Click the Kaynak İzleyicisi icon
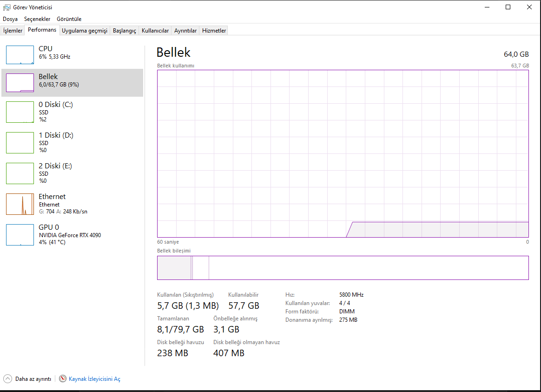This screenshot has width=541, height=392. [63, 379]
